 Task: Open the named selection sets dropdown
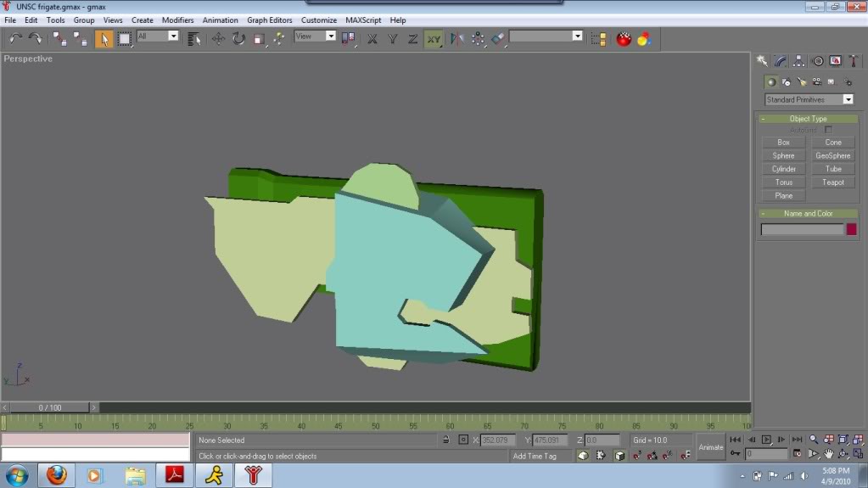pyautogui.click(x=577, y=36)
